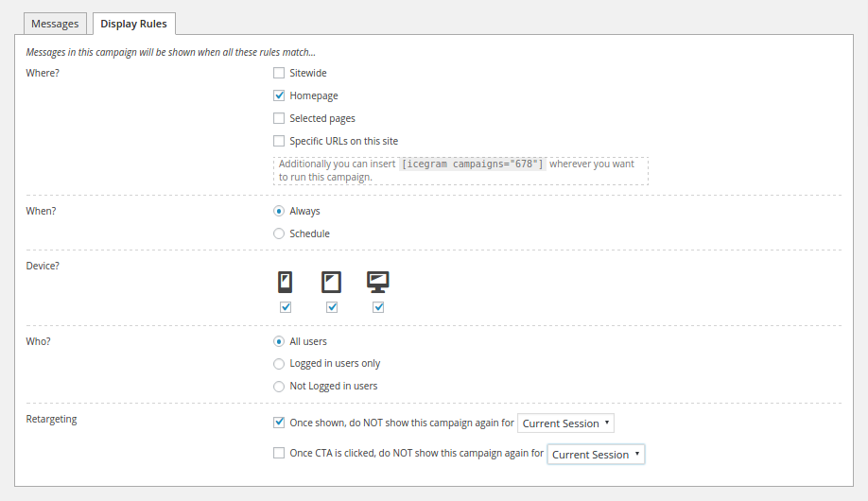The height and width of the screenshot is (501, 868).
Task: Uncheck the desktop device checkbox
Action: tap(378, 307)
